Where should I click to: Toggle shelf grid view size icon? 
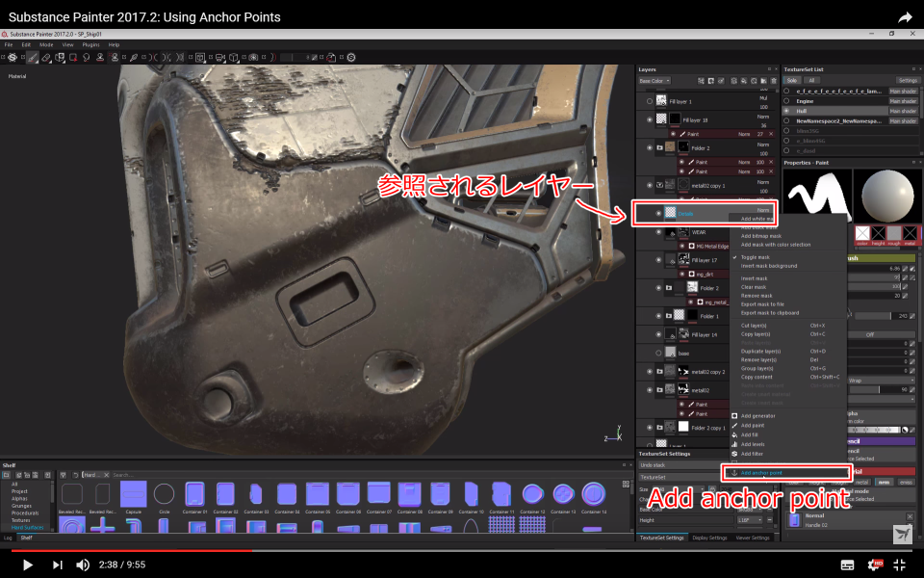[x=626, y=485]
